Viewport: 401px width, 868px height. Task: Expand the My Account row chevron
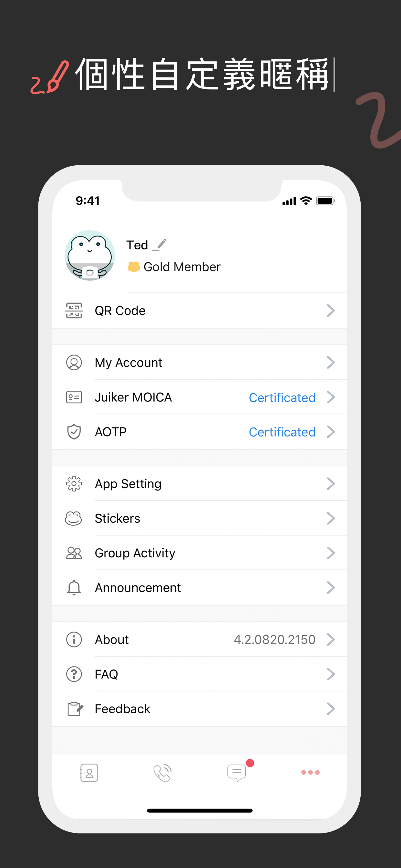(331, 363)
